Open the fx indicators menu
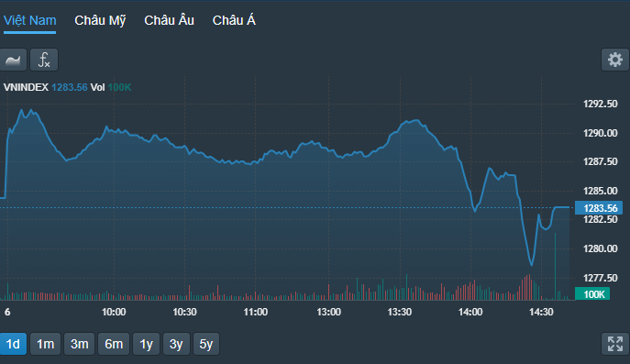This screenshot has width=630, height=364. 44,60
